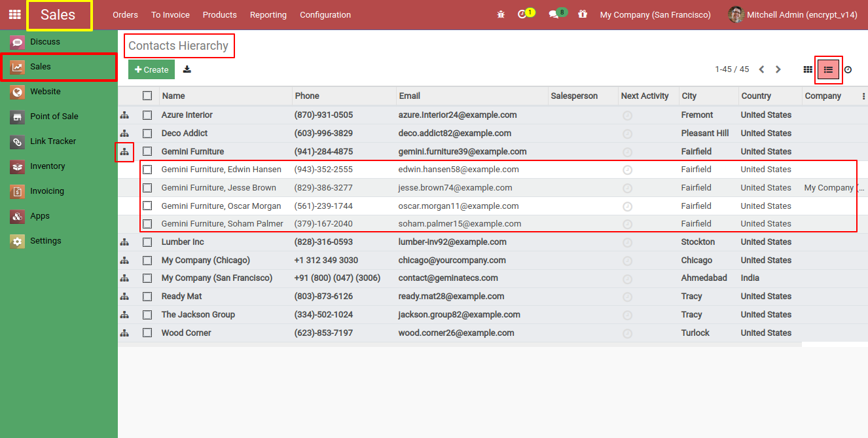Open the Gemini Furniture record
The width and height of the screenshot is (868, 438).
click(x=193, y=151)
